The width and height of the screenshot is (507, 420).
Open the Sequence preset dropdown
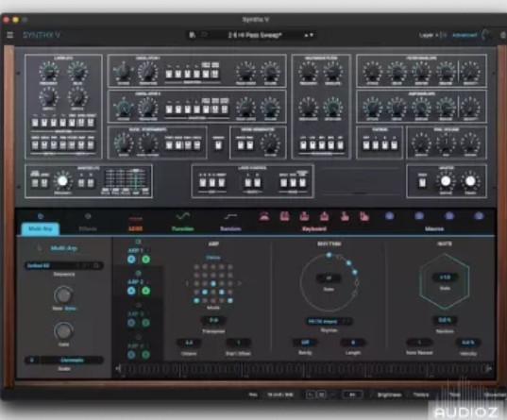click(63, 265)
